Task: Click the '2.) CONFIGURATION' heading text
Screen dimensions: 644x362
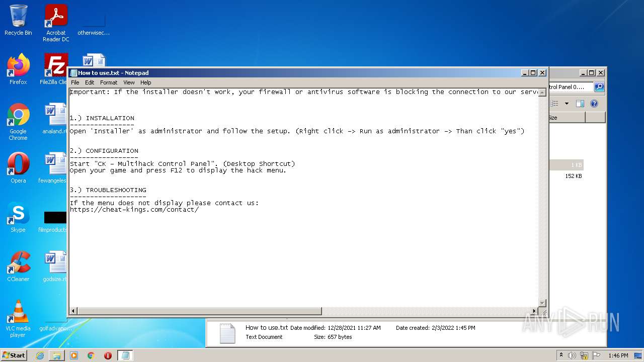Action: 104,151
